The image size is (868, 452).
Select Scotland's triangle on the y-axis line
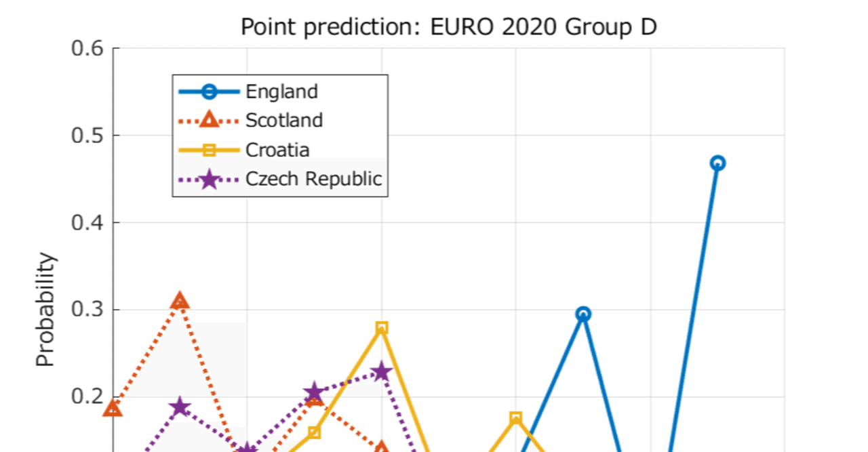(113, 408)
